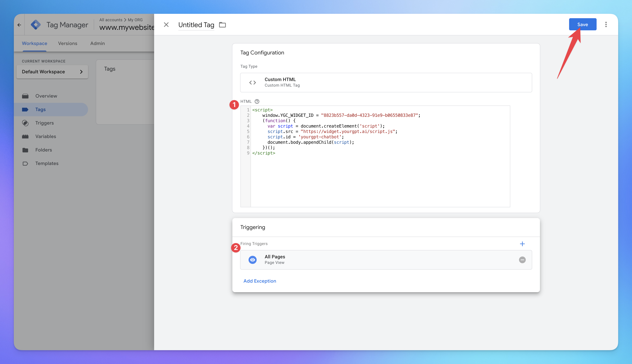632x364 pixels.
Task: Open the Folders section
Action: [44, 150]
